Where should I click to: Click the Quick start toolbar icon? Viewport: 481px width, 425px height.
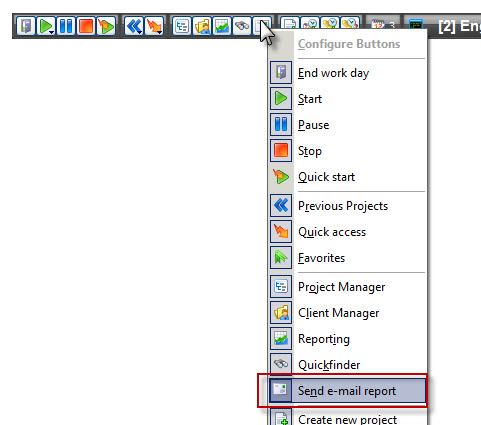(106, 26)
